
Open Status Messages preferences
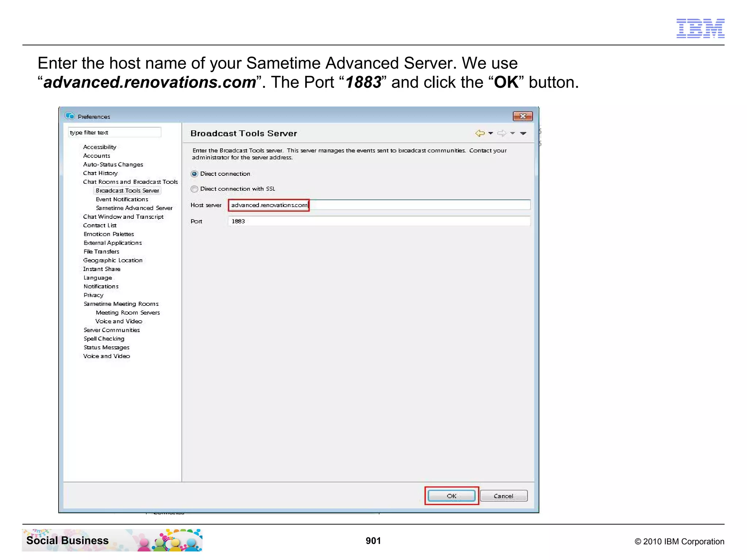coord(107,347)
